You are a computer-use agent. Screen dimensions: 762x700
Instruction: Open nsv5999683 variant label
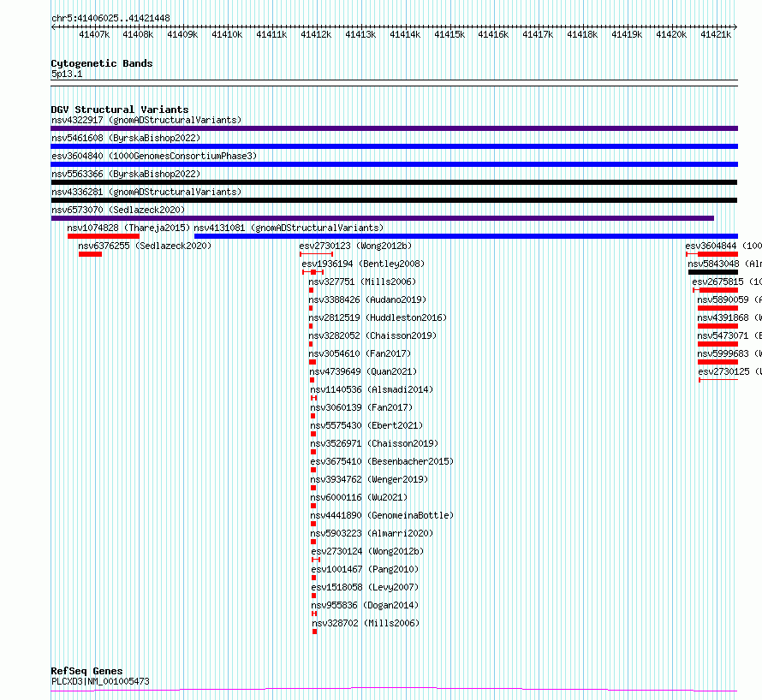pos(729,353)
